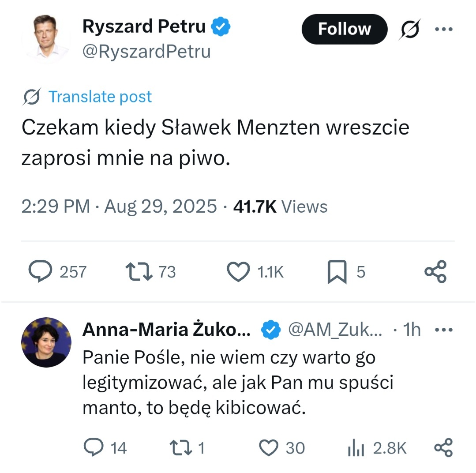This screenshot has width=476, height=473.
Task: Like Ryszard Petru's post
Action: (x=238, y=272)
